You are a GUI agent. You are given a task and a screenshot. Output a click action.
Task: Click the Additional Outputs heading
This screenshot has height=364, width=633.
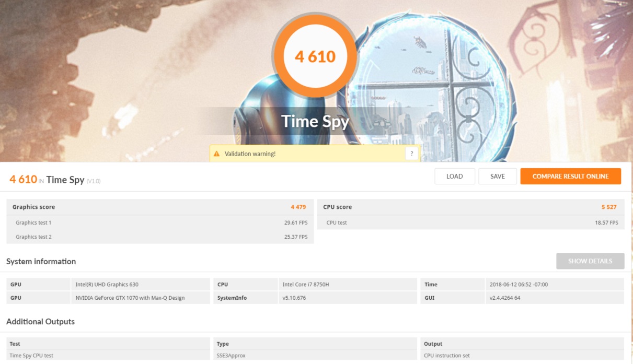40,322
